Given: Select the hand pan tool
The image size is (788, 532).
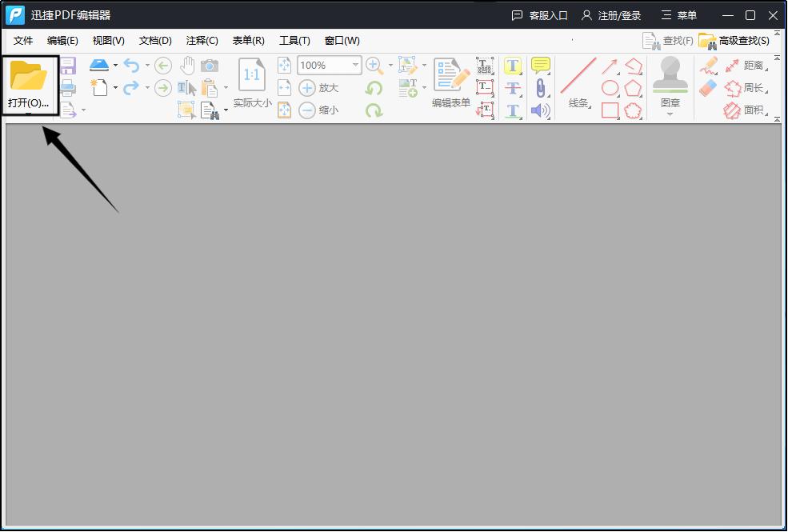Looking at the screenshot, I should pyautogui.click(x=186, y=66).
